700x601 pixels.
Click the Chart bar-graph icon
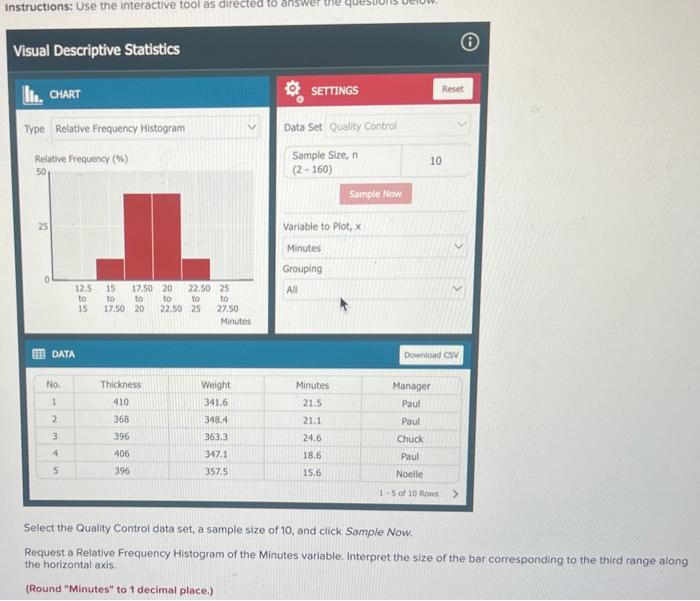[x=32, y=94]
